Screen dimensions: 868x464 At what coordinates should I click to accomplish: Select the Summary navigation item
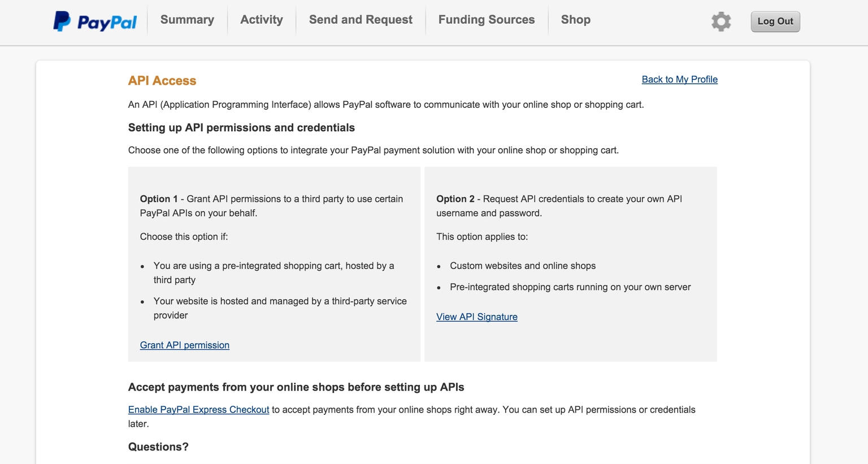pyautogui.click(x=187, y=19)
